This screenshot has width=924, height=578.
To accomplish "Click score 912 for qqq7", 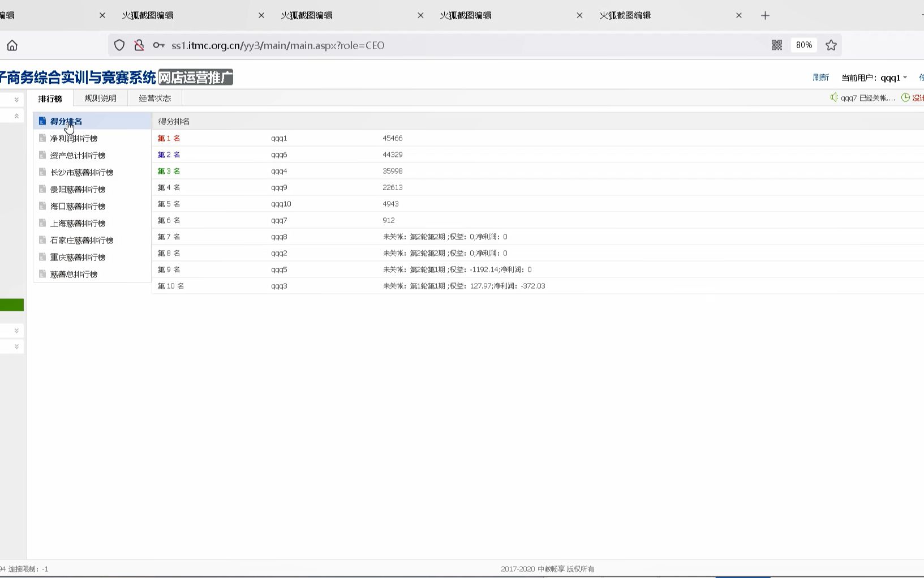I will (x=389, y=220).
